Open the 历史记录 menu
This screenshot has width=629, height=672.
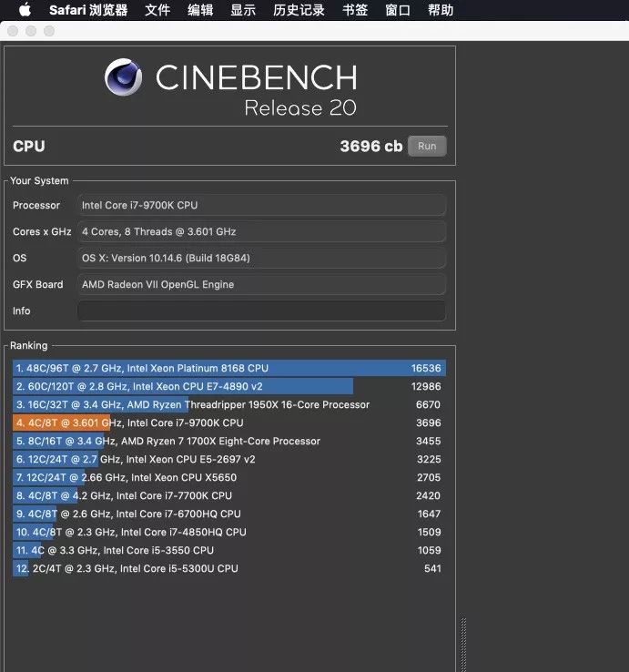tap(299, 10)
